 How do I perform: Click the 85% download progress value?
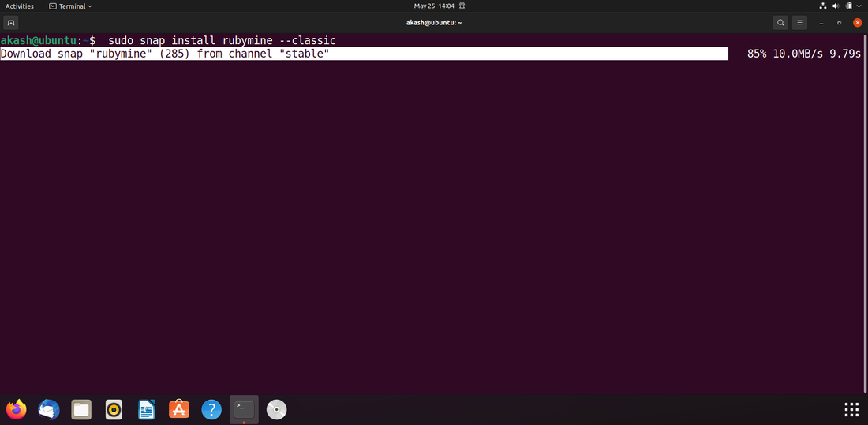(x=757, y=54)
